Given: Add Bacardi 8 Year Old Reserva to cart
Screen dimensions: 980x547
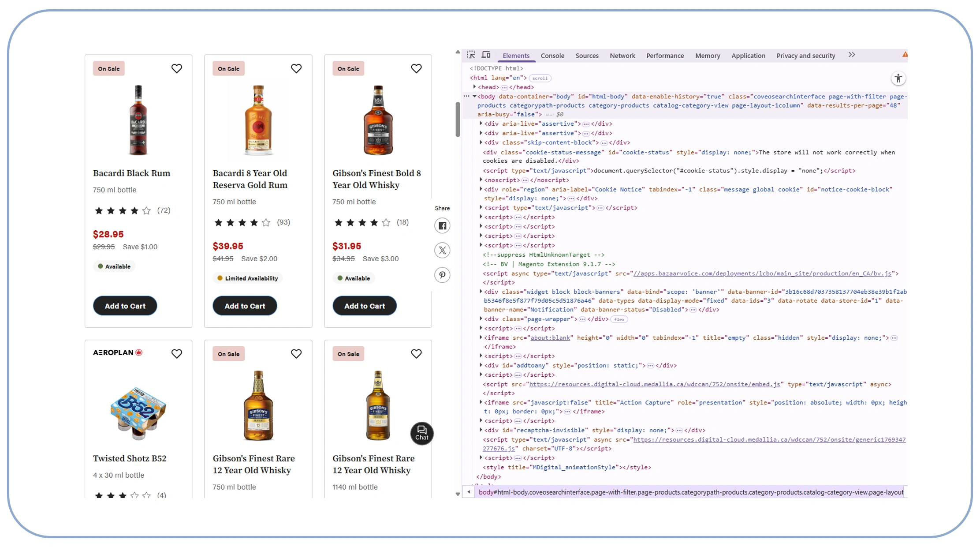Looking at the screenshot, I should (245, 305).
